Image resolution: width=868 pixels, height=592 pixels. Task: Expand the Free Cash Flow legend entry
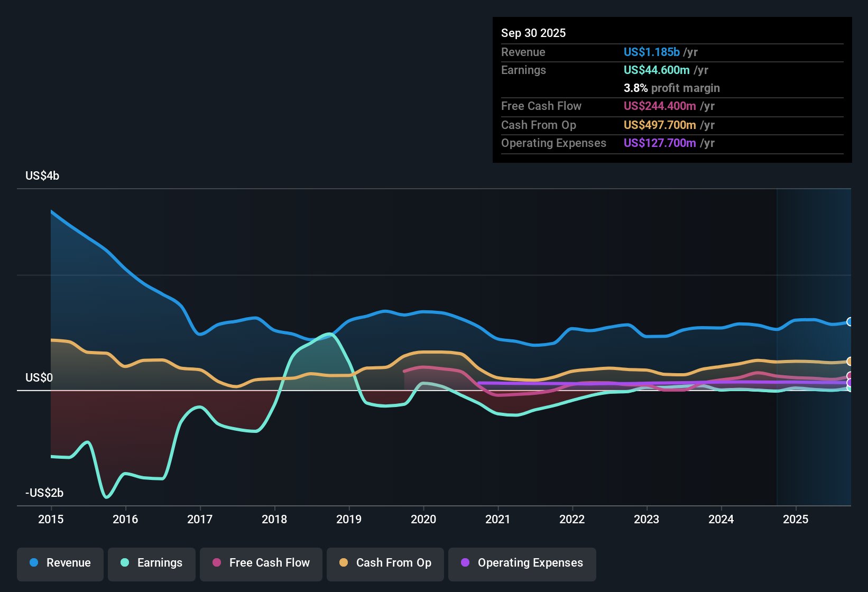click(x=261, y=563)
